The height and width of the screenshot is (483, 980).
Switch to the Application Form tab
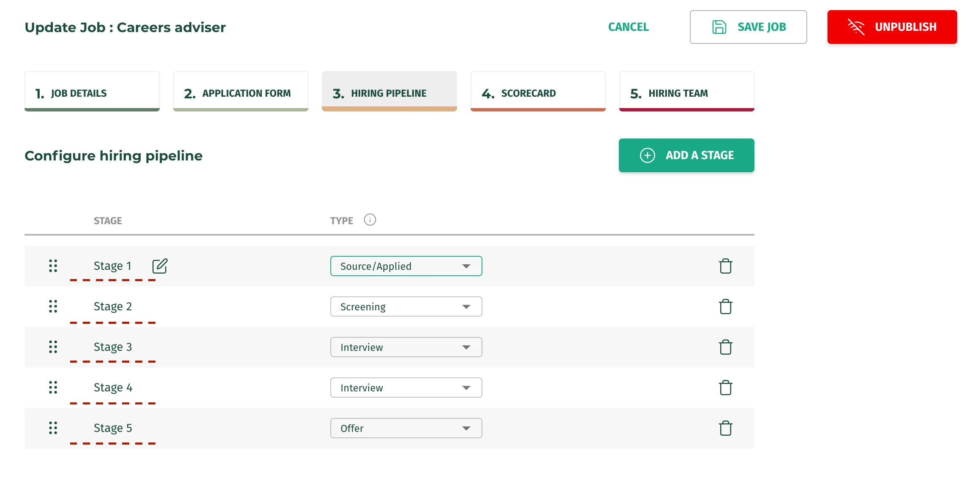(x=241, y=92)
